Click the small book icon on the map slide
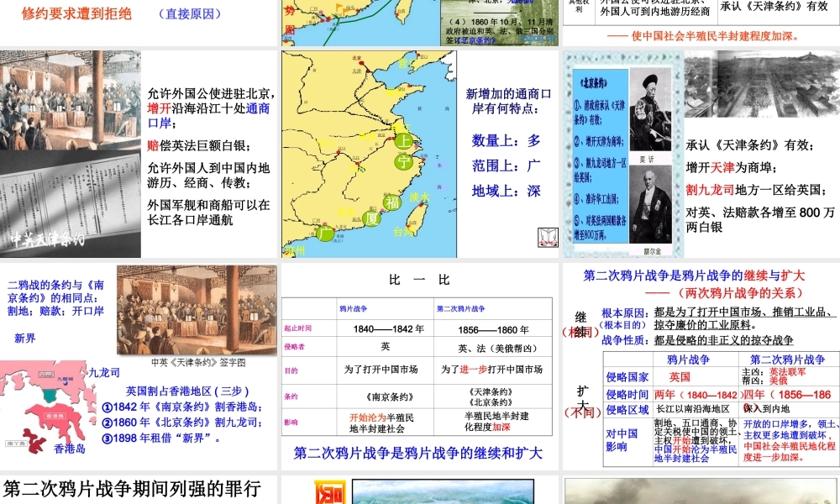The width and height of the screenshot is (840, 504). pos(548,237)
